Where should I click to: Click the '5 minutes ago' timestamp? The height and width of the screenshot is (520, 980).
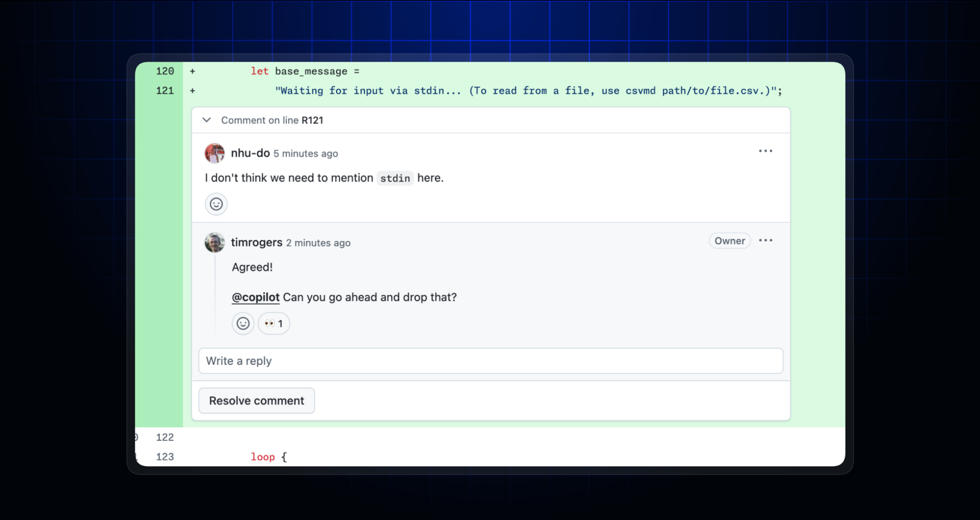(x=305, y=154)
